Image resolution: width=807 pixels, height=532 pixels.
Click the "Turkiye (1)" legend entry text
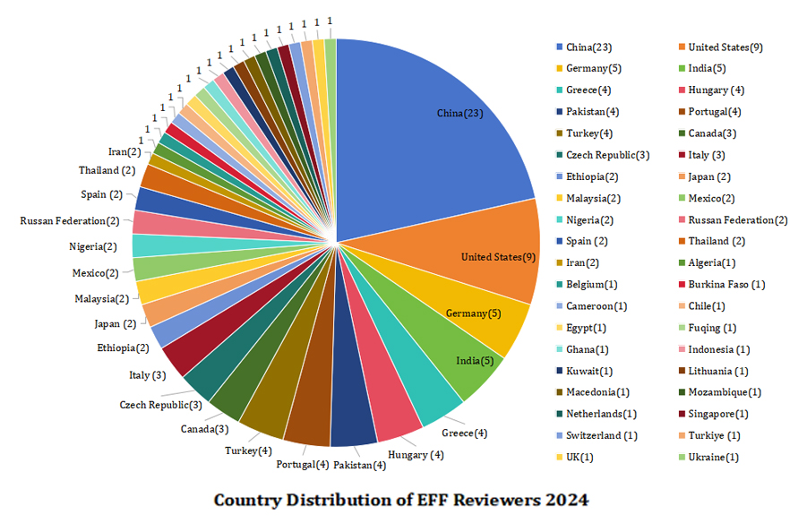715,436
